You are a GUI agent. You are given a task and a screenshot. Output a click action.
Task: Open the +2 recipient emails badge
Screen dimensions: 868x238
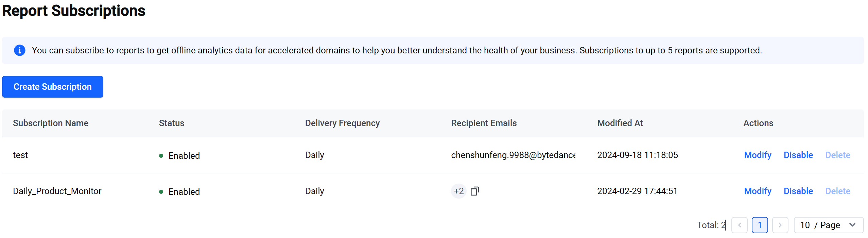459,191
